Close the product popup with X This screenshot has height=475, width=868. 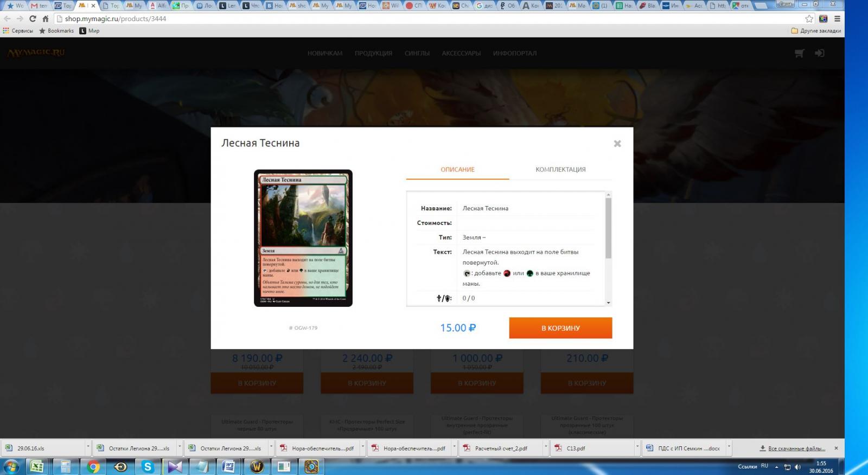(617, 144)
